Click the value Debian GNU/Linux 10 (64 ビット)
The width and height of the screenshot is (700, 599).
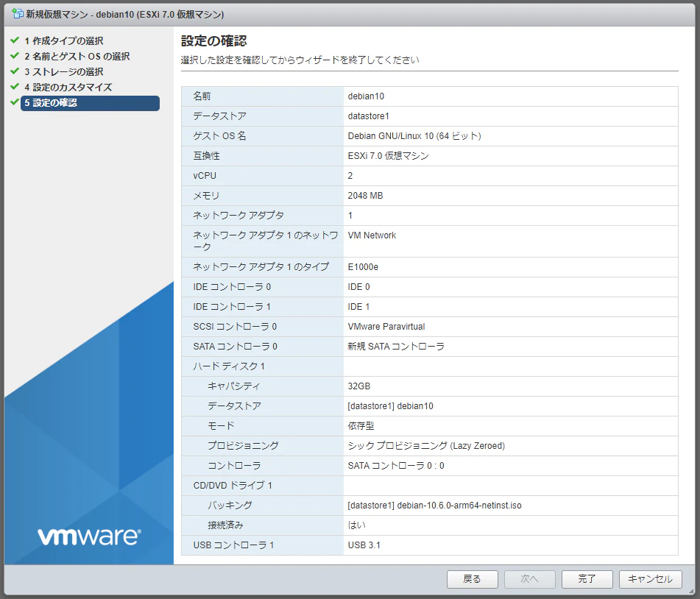pos(414,136)
